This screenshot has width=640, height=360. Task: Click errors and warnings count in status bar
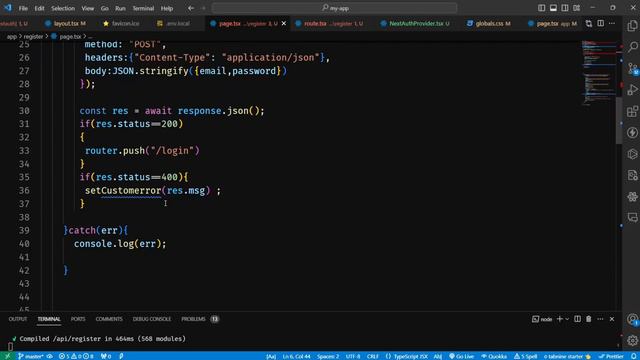pyautogui.click(x=76, y=356)
